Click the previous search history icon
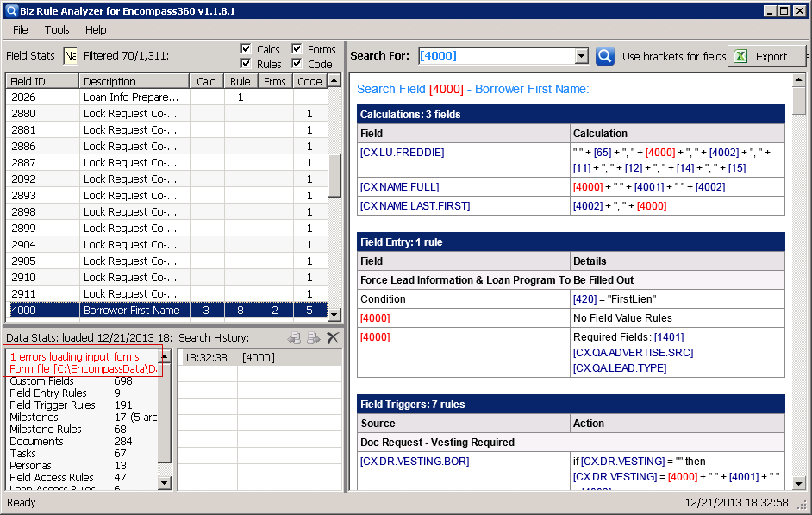The height and width of the screenshot is (515, 812). [x=293, y=338]
